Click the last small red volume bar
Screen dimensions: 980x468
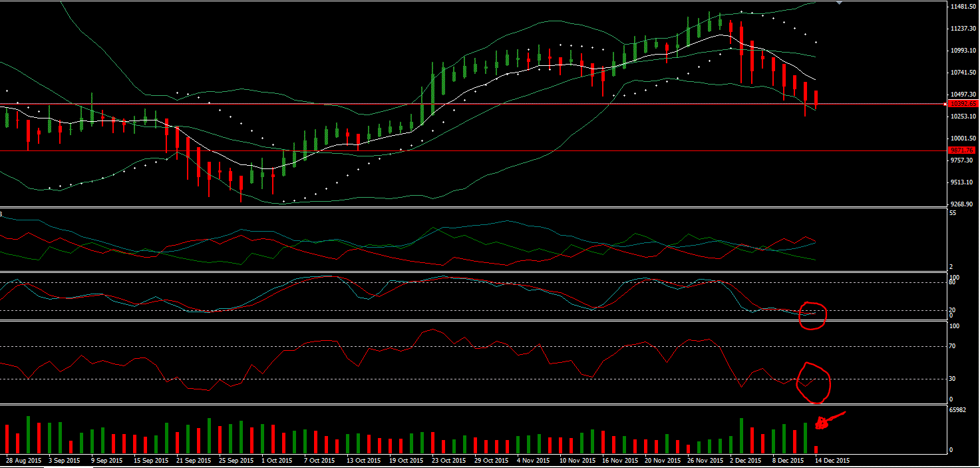(x=816, y=450)
